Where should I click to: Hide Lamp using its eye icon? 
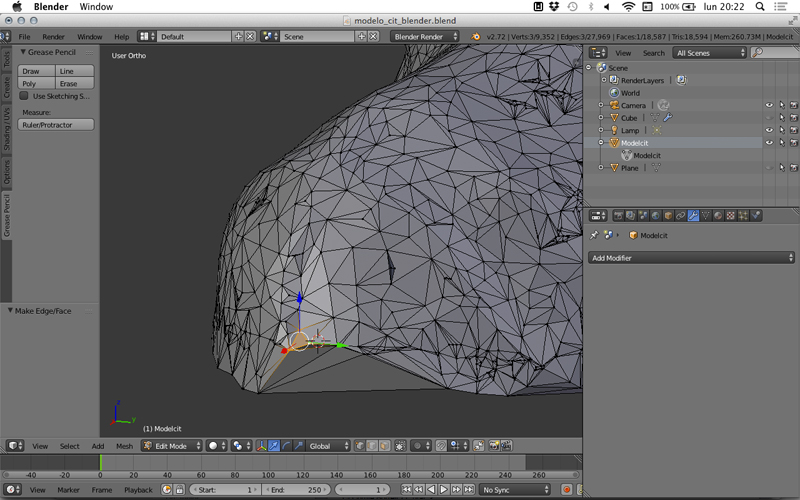click(x=769, y=130)
